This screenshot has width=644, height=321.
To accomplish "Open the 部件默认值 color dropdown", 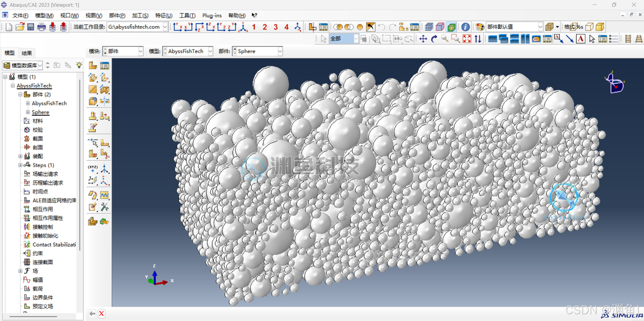I will point(540,27).
